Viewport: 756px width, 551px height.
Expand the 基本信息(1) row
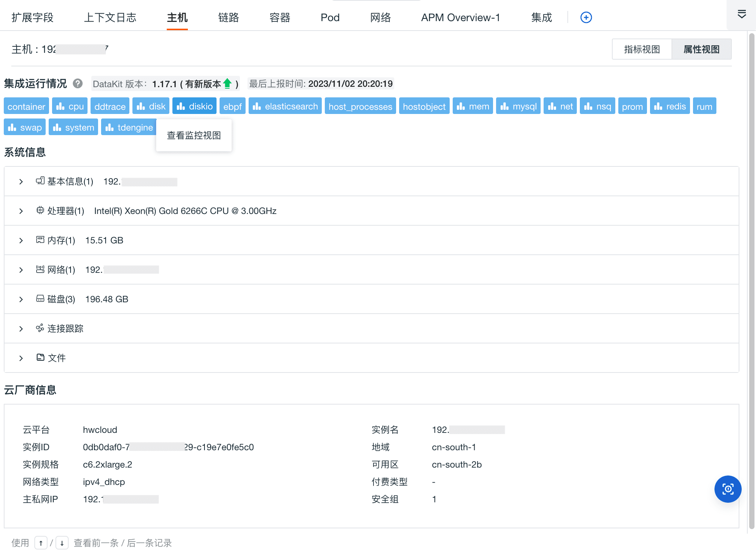coord(21,182)
